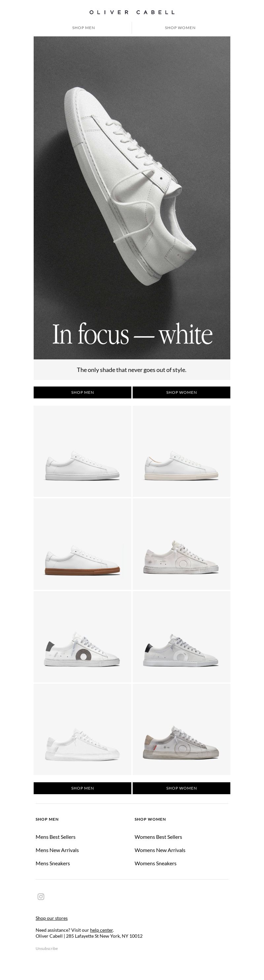Follow the Shop our stores link
The image size is (264, 980).
point(52,918)
